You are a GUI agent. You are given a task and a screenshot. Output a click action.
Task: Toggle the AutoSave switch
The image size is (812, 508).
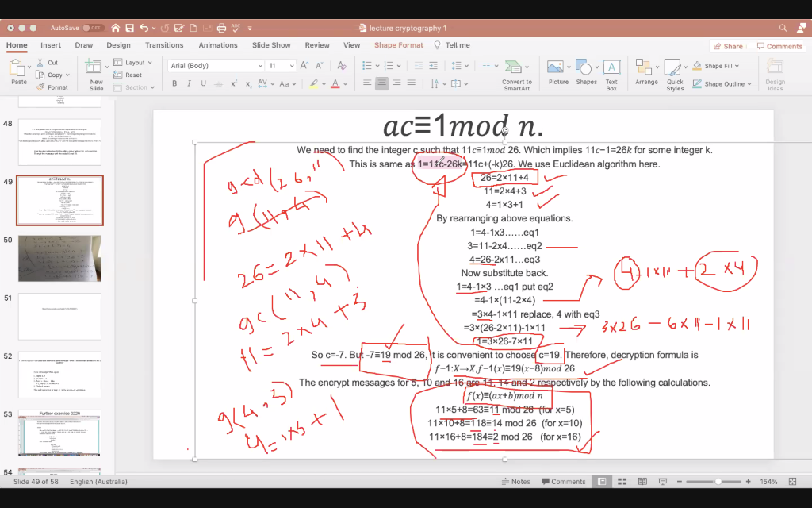pos(94,28)
